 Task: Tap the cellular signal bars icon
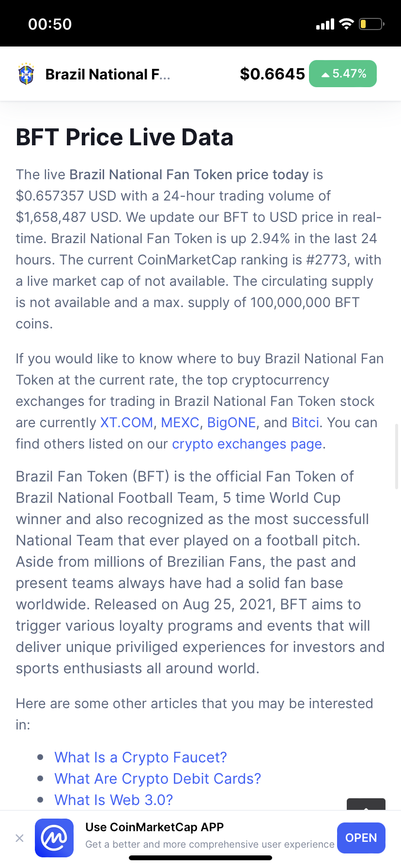click(325, 24)
